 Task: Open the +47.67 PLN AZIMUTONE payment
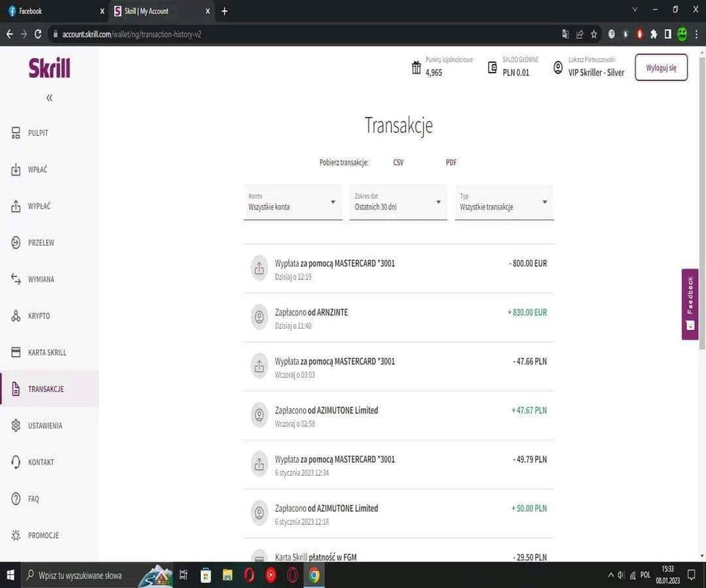[399, 416]
